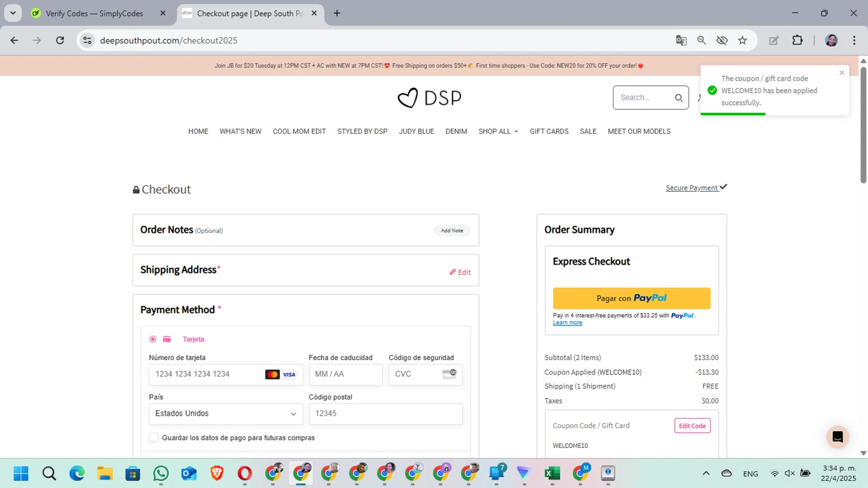Open MEET OUR MODELS menu item

639,131
